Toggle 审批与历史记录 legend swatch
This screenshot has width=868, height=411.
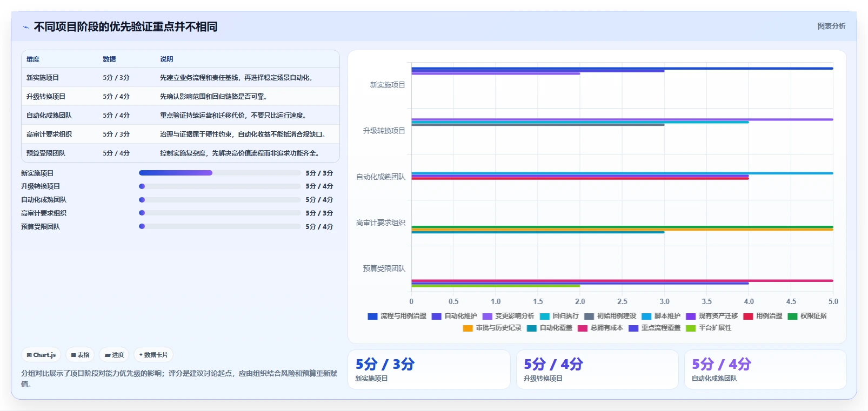(x=468, y=328)
